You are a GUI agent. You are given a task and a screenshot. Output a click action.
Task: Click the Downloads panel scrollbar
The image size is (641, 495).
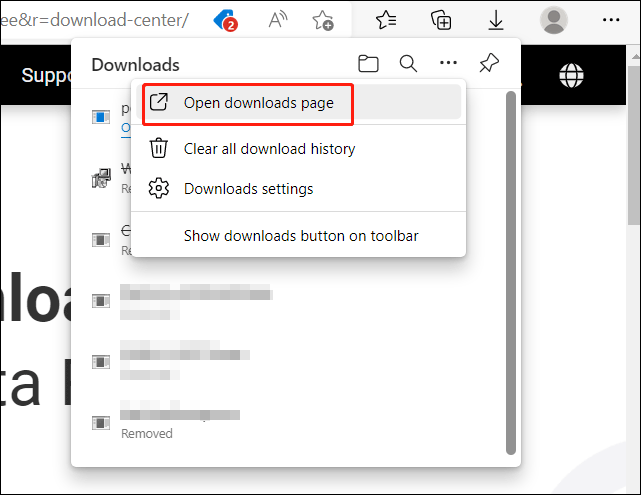point(511,273)
